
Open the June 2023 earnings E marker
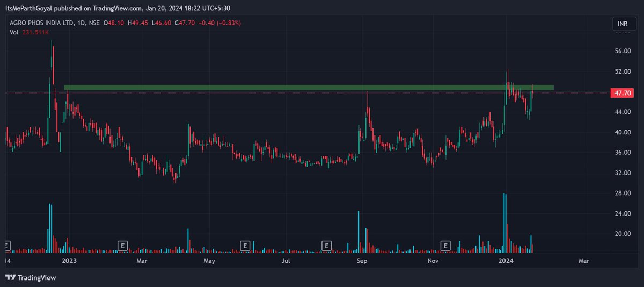245,246
